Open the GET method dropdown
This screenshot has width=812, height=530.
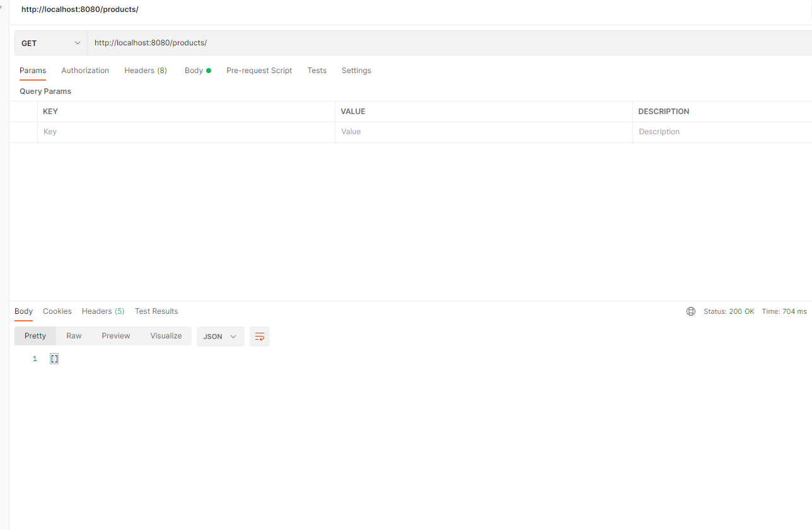(x=51, y=43)
